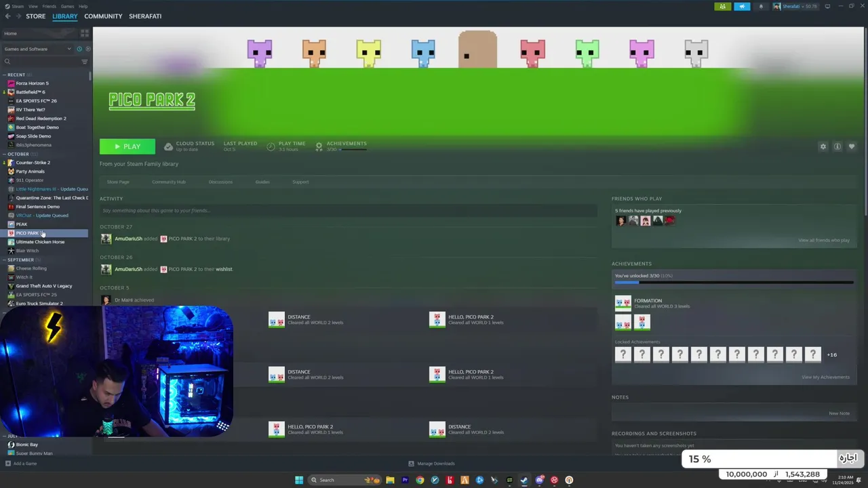Open Manage Downloads
Image resolution: width=868 pixels, height=488 pixels.
pyautogui.click(x=431, y=464)
